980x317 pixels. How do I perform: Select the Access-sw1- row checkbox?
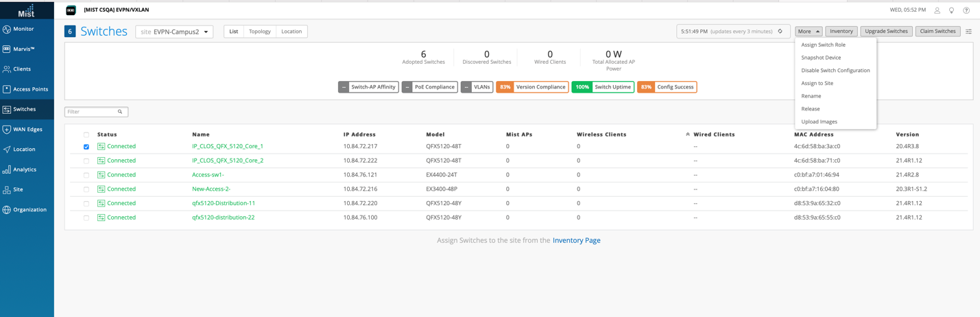point(86,175)
